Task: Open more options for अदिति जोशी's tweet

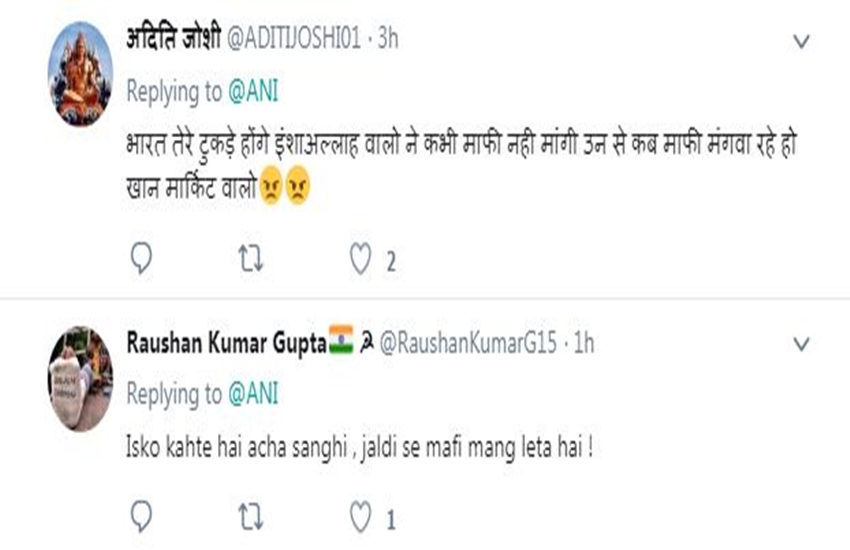Action: tap(801, 41)
